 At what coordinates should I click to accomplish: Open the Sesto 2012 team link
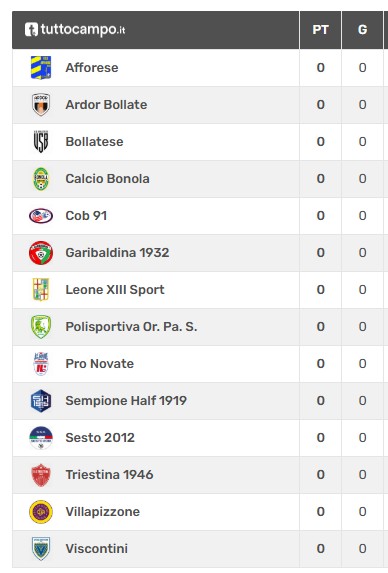pyautogui.click(x=100, y=437)
